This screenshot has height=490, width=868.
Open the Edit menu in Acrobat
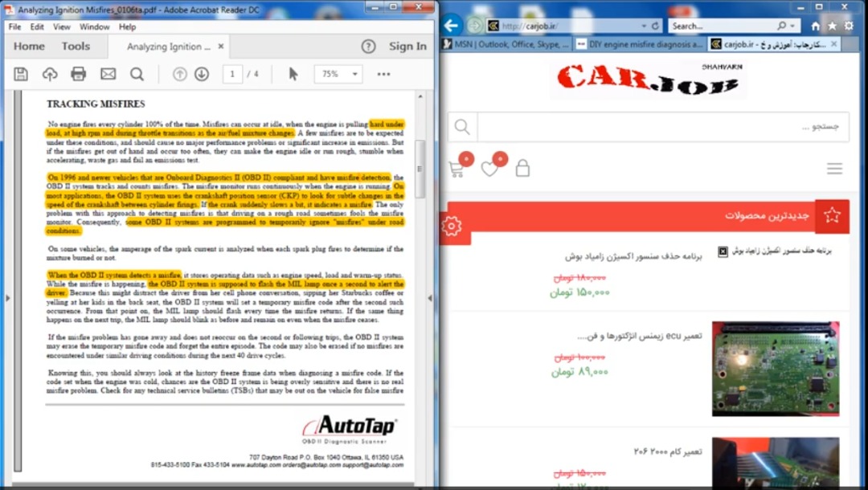coord(37,27)
